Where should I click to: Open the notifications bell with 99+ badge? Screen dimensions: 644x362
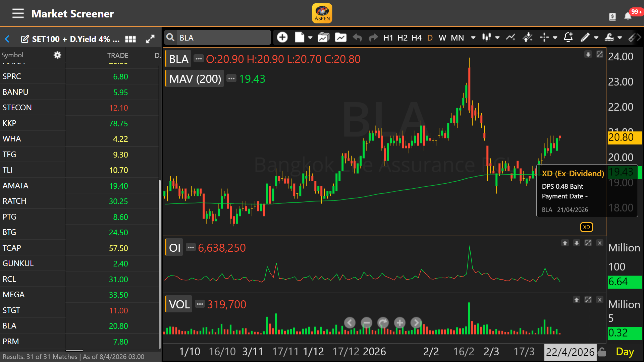pyautogui.click(x=628, y=16)
